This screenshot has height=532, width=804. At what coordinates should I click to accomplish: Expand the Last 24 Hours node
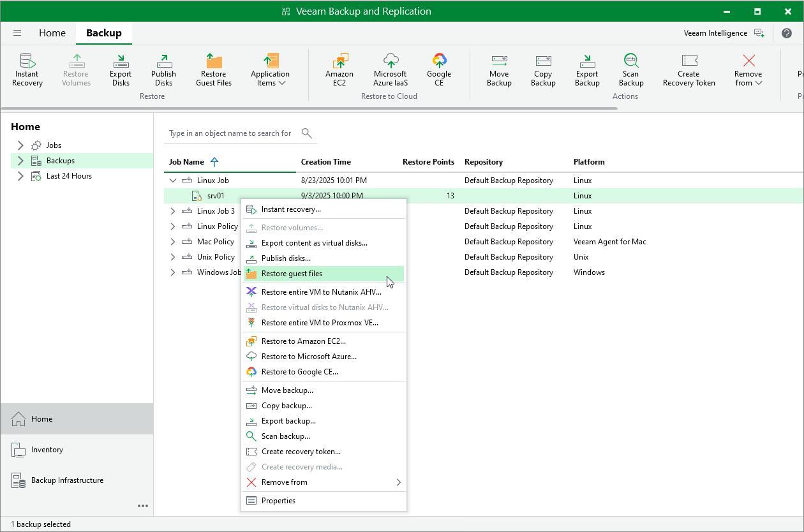coord(20,176)
